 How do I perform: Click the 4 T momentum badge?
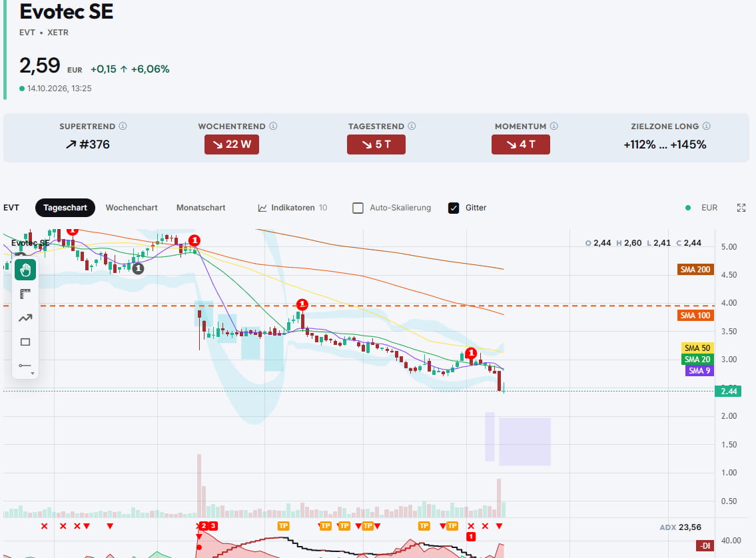(x=521, y=144)
